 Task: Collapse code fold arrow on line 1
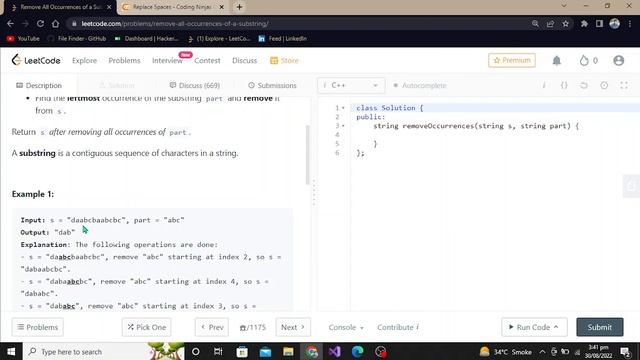pos(343,108)
